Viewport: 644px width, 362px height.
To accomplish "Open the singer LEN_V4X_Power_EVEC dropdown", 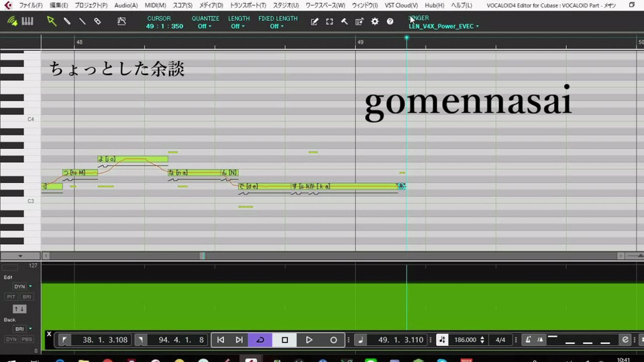I will (443, 26).
